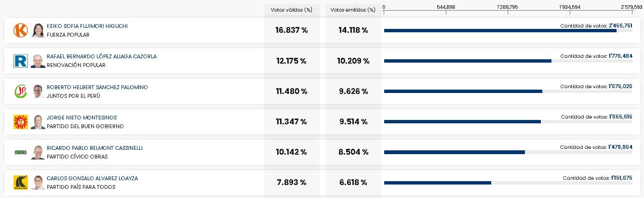Click Roberto Sanchez Palomino's candidate photo
This screenshot has width=644, height=198.
(38, 91)
